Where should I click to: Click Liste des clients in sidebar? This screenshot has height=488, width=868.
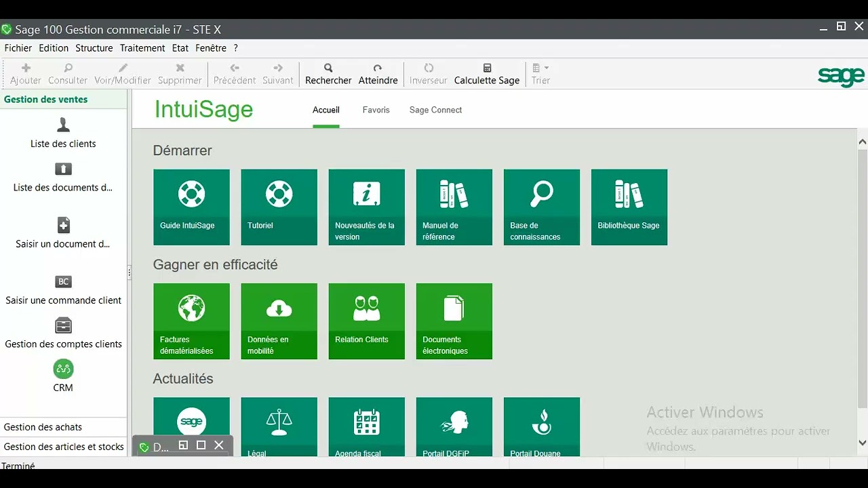click(x=63, y=133)
